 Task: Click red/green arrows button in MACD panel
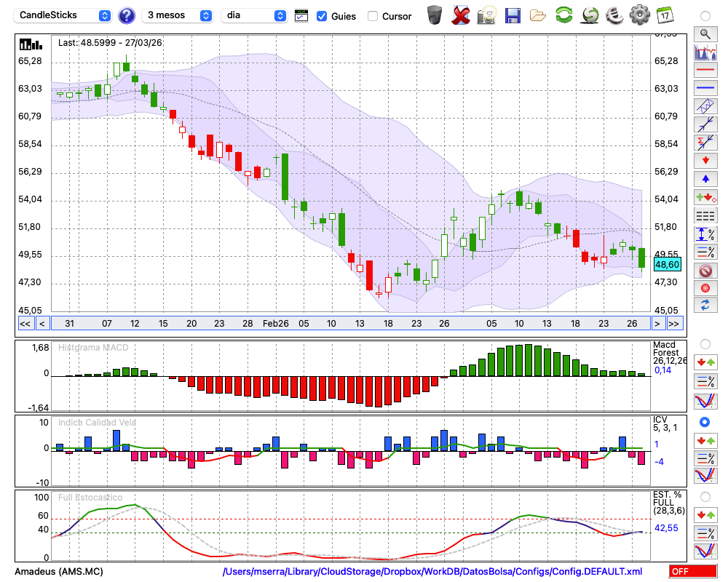click(x=705, y=362)
